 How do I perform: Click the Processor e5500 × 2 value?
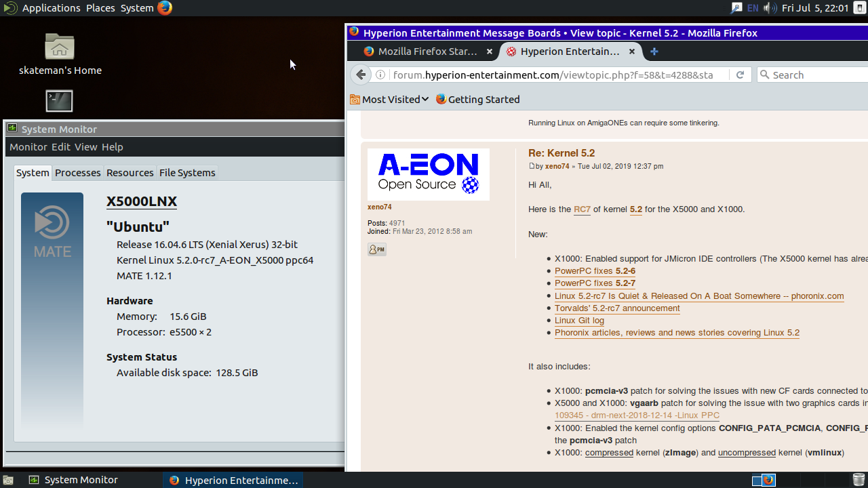click(191, 332)
